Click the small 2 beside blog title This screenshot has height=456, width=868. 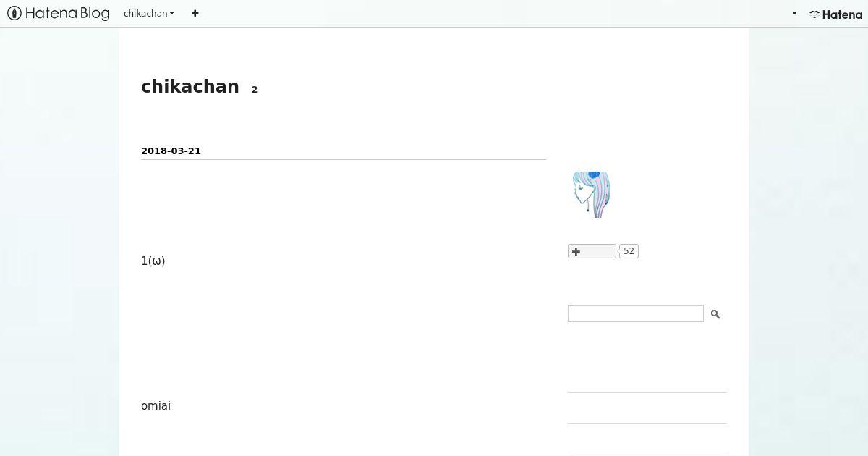point(255,90)
